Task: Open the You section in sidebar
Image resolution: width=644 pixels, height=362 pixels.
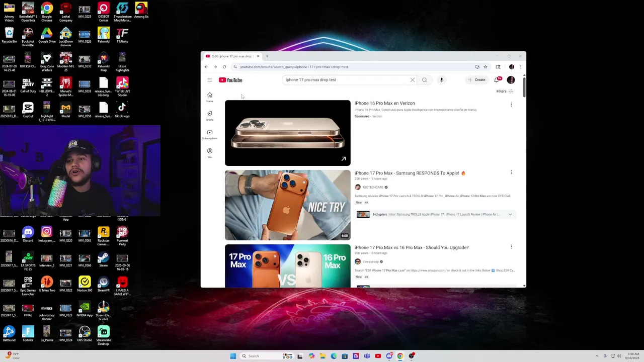Action: 210,153
